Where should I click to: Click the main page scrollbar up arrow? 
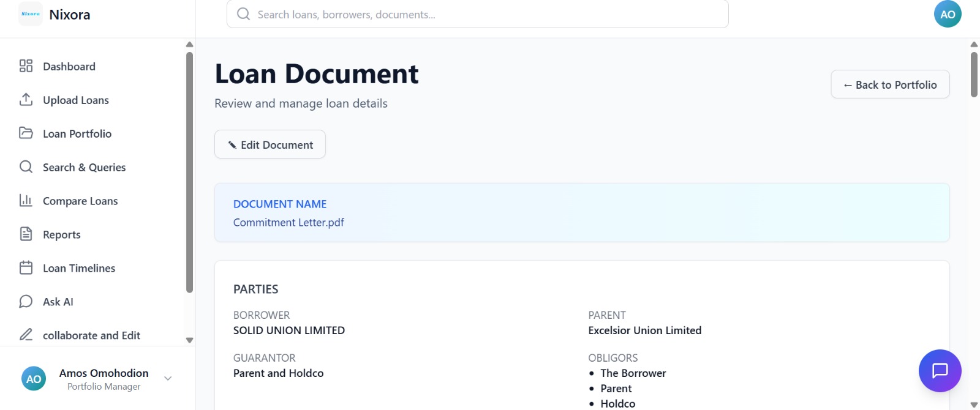tap(974, 44)
